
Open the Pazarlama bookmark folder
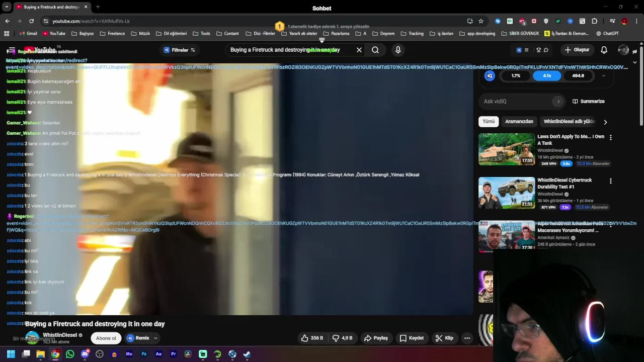pyautogui.click(x=336, y=34)
